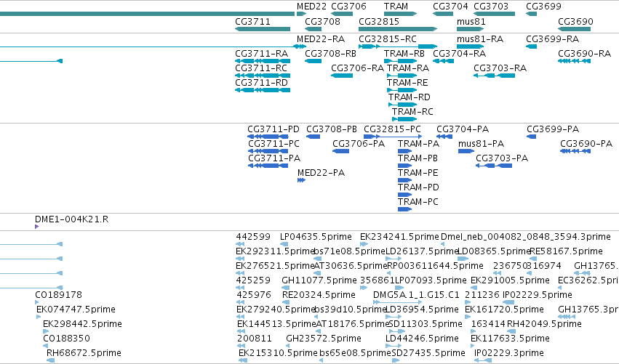
Task: Click the mus81 gene label
Action: point(471,22)
